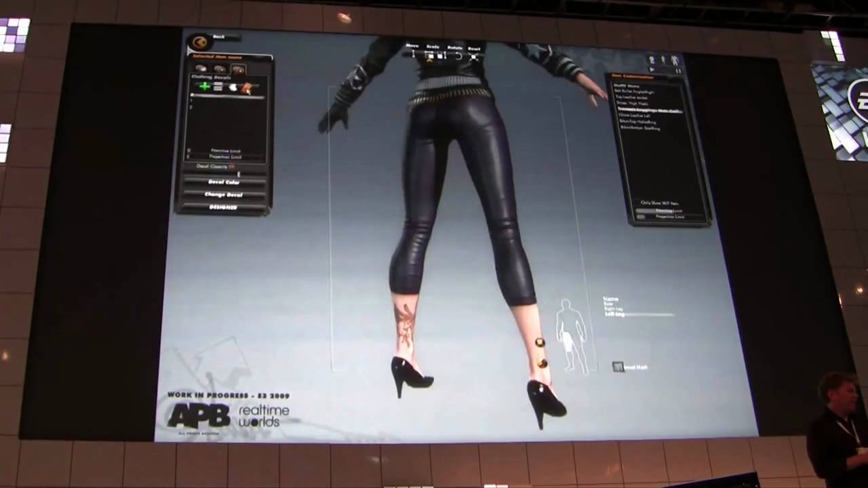Open the second tab in item panel
This screenshot has height=488, width=868.
pos(218,68)
